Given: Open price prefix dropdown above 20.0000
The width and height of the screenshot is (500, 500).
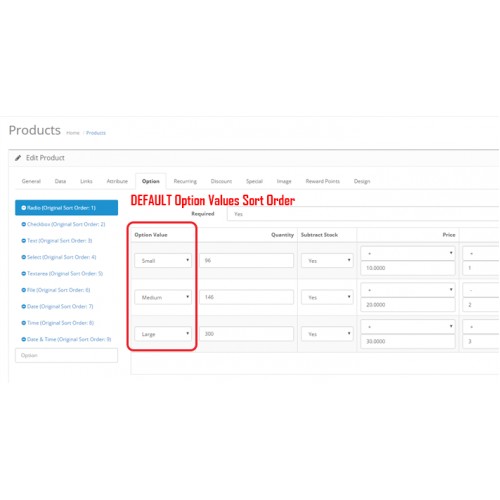Looking at the screenshot, I should click(408, 290).
